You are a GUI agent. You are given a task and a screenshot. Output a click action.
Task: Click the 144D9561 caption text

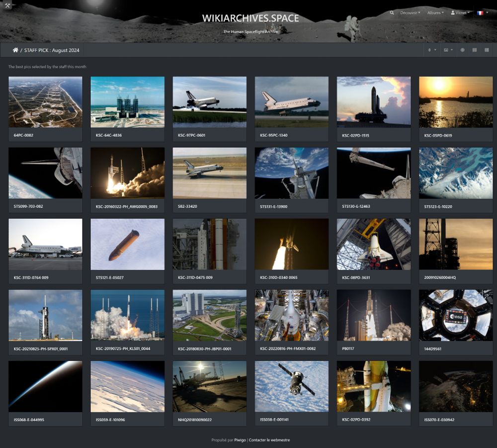(433, 349)
